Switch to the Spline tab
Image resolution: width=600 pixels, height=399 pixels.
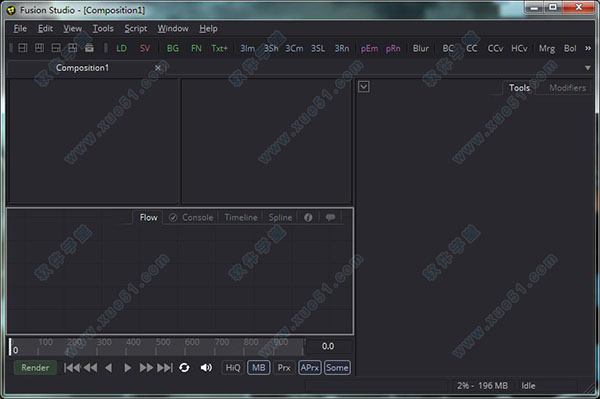(280, 217)
